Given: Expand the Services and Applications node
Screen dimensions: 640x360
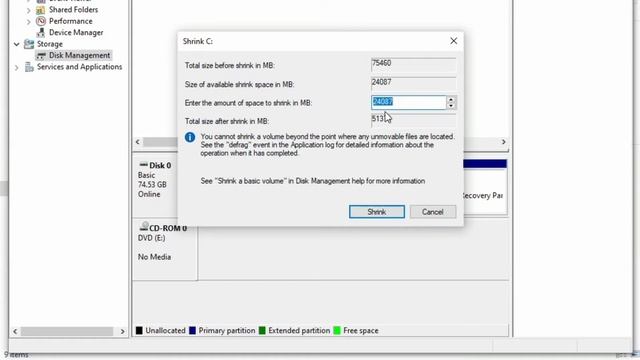Looking at the screenshot, I should [x=17, y=67].
